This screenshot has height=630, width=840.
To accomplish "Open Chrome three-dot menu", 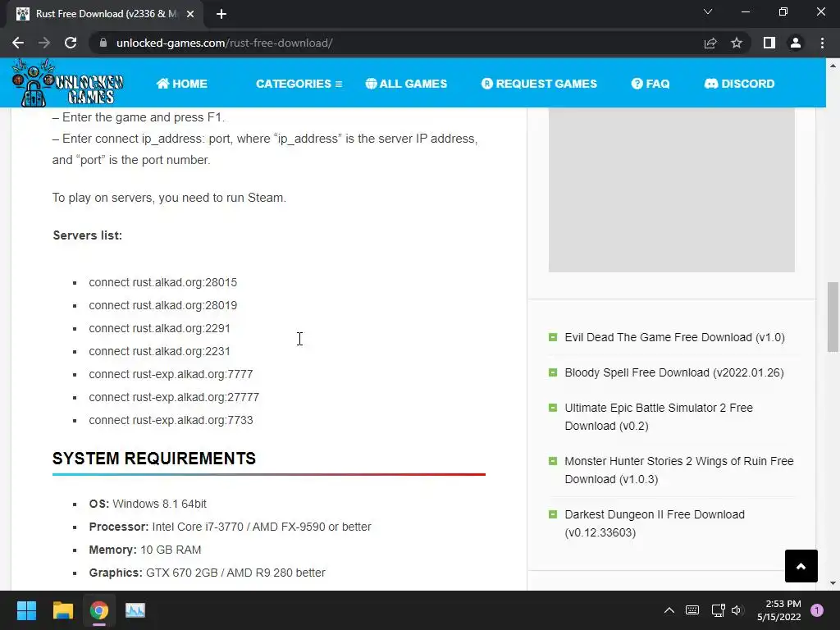I will coord(822,43).
